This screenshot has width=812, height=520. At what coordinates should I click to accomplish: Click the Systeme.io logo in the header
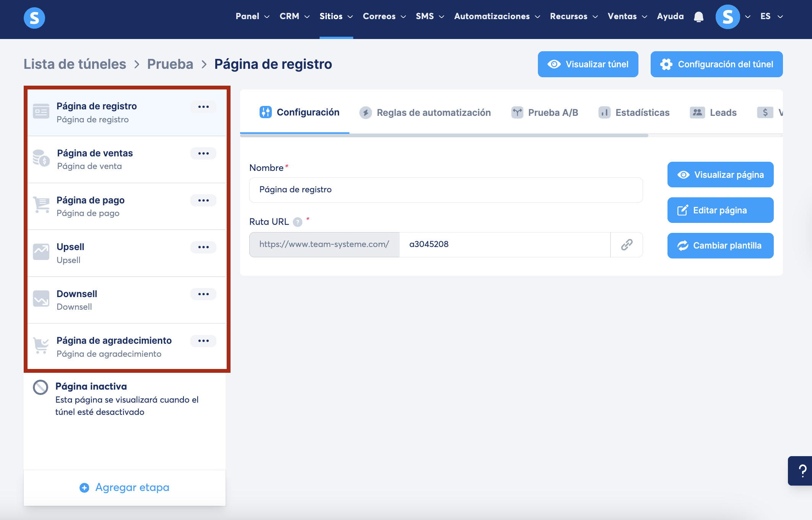(x=34, y=18)
